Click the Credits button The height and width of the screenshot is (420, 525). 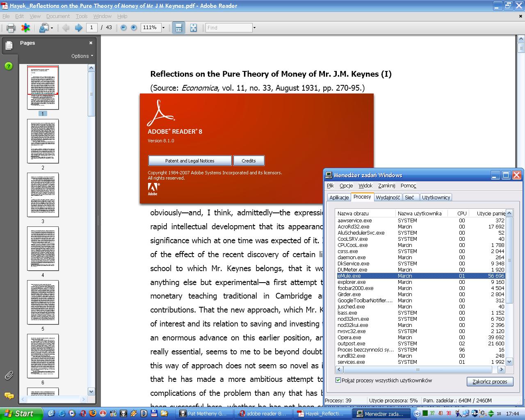tap(249, 161)
